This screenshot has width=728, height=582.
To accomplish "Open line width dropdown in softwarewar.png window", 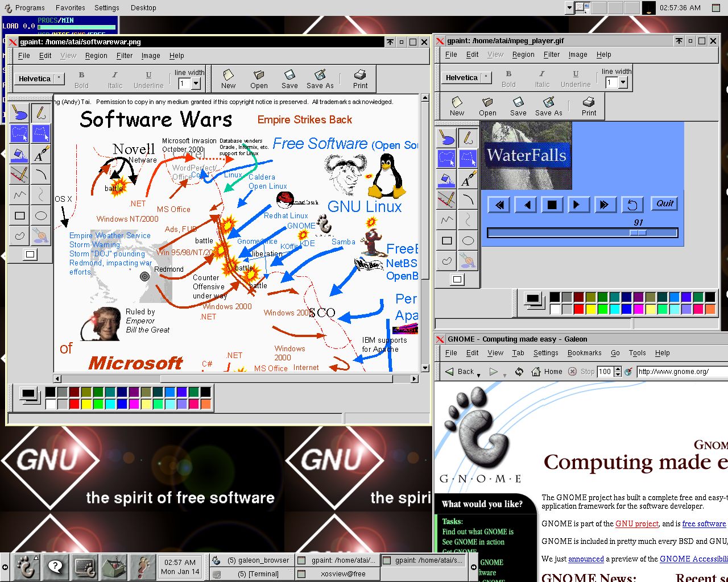I will pyautogui.click(x=196, y=84).
